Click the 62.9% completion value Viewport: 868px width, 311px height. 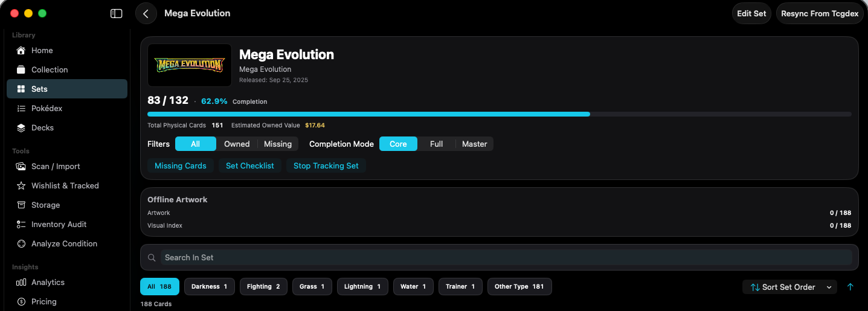click(x=214, y=101)
